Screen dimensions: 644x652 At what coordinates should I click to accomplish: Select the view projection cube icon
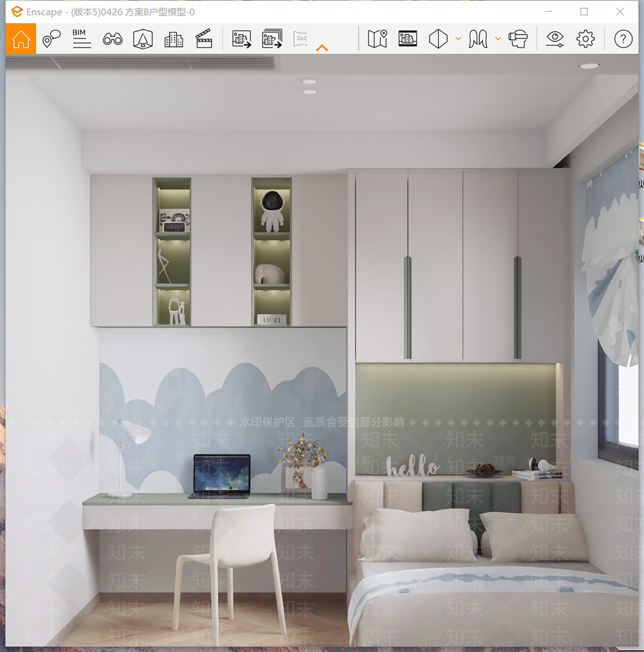tap(438, 39)
